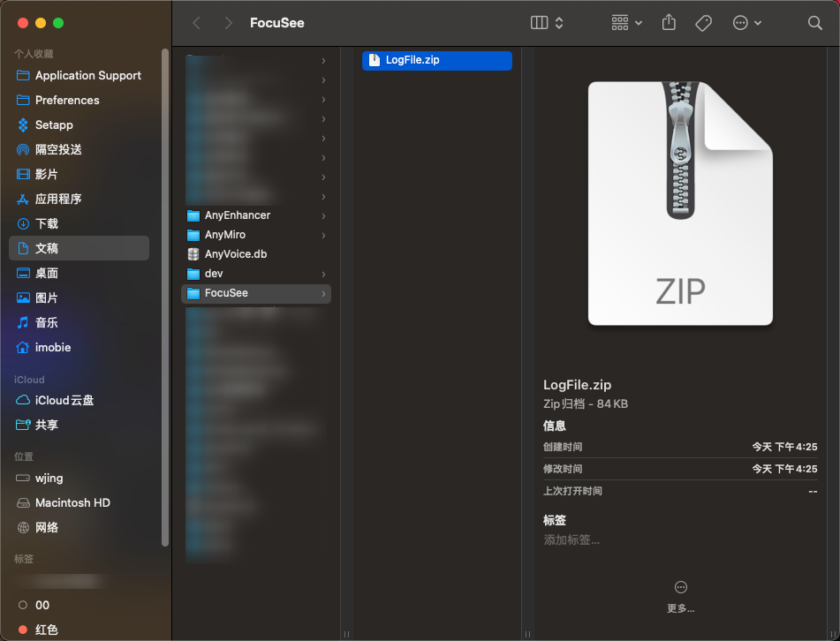Viewport: 840px width, 641px height.
Task: Select Macintosh HD under locations
Action: 72,502
